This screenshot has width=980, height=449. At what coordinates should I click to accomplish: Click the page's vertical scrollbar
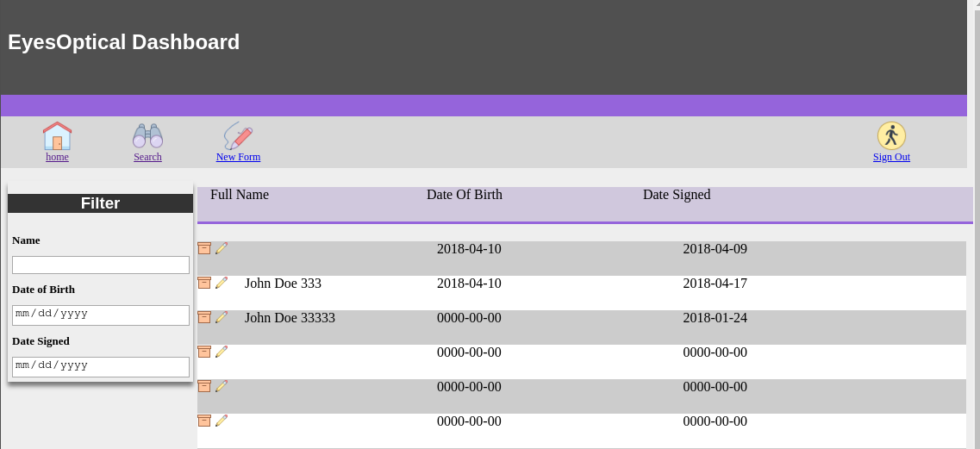974,224
